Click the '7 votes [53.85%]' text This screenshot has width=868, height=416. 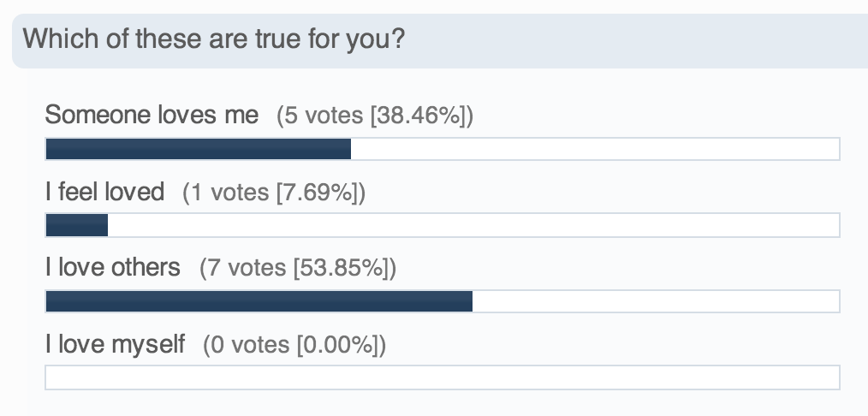point(298,268)
